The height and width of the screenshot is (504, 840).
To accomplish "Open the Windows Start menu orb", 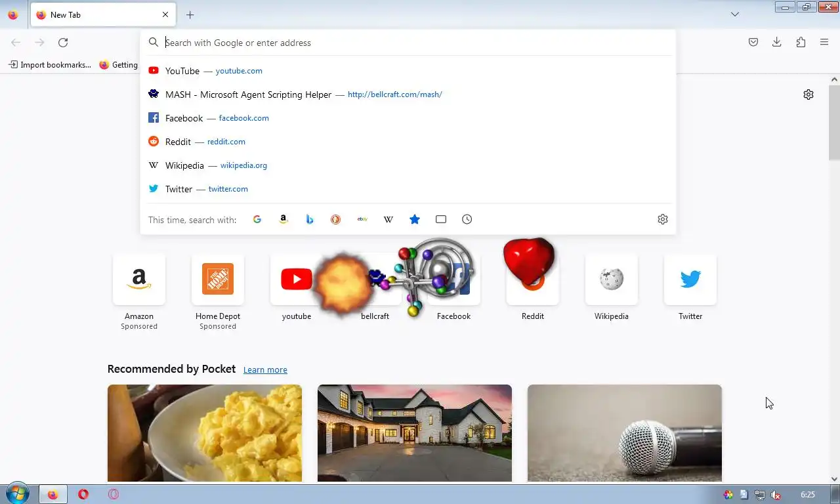I will [x=17, y=494].
